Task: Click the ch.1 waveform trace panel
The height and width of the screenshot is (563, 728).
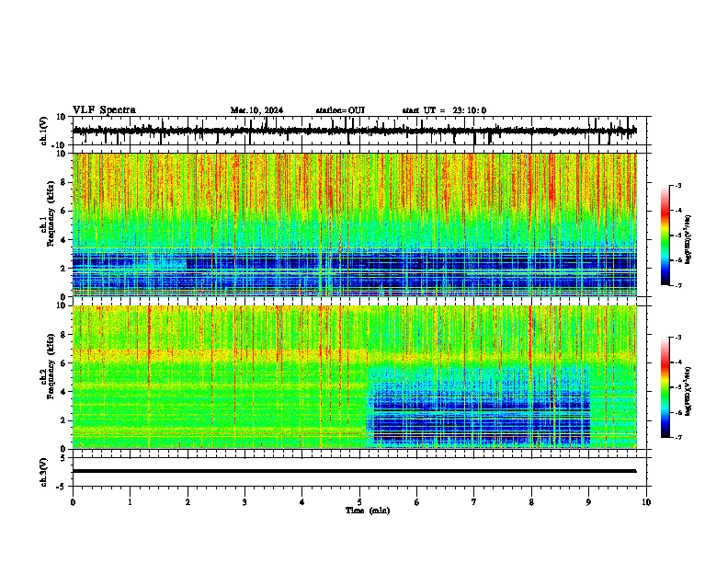Action: point(361,131)
